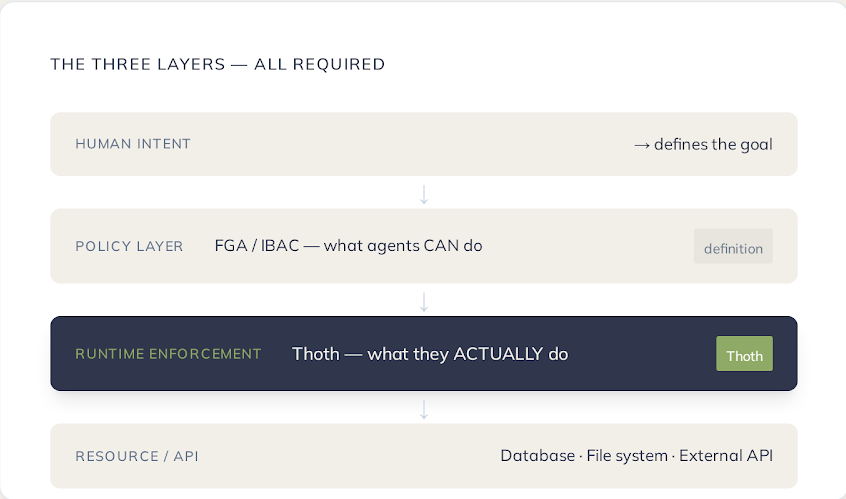
Task: Click "Thoth" at start of runtime description
Action: (314, 354)
